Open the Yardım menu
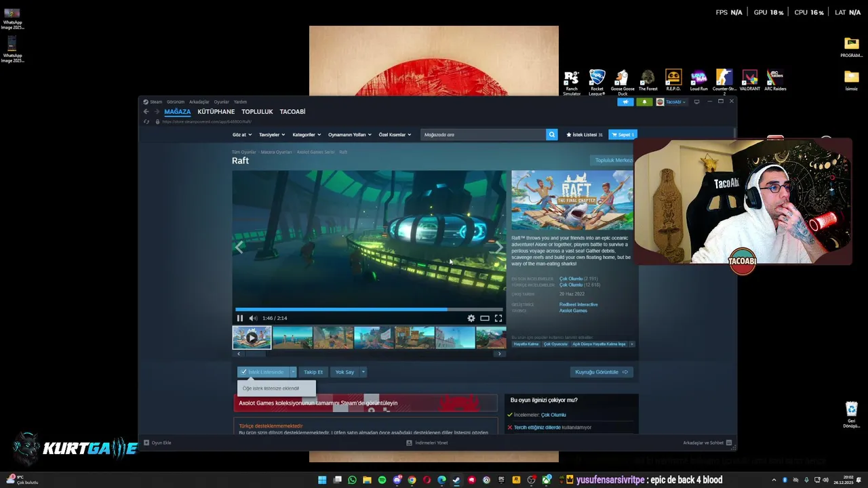Screen dimensions: 868x488 (x=240, y=102)
